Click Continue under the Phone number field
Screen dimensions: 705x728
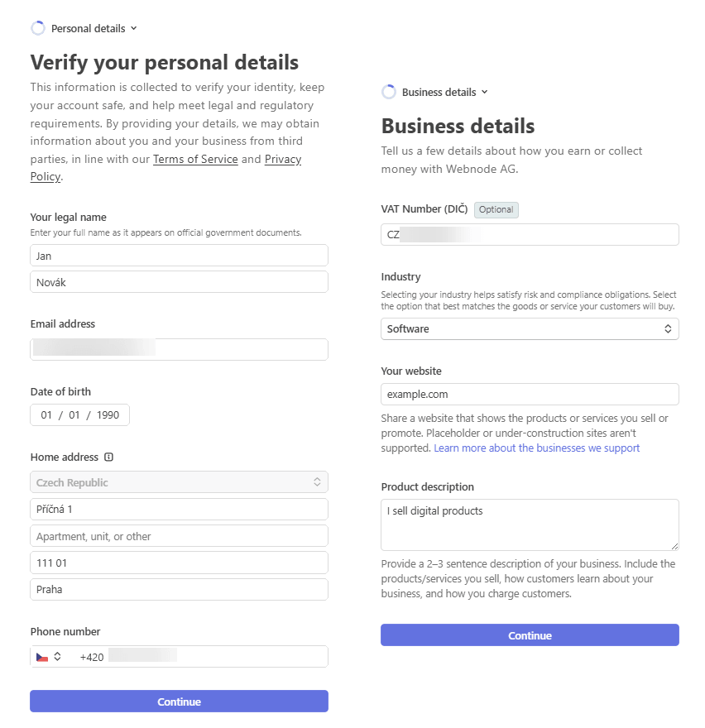pyautogui.click(x=180, y=701)
